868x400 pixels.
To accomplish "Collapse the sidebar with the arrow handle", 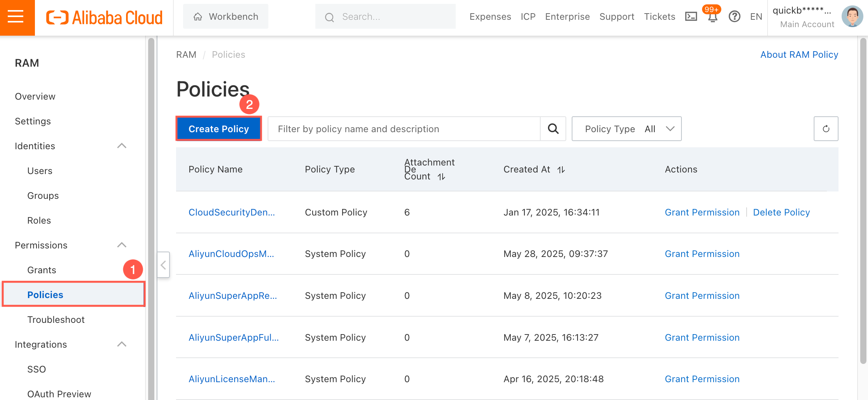I will (163, 265).
